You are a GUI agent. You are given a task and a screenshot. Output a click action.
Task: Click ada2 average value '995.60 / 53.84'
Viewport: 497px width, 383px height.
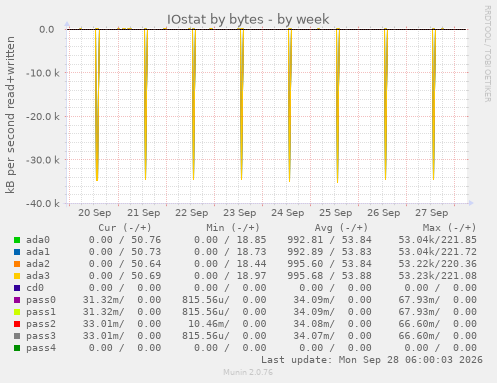[329, 264]
